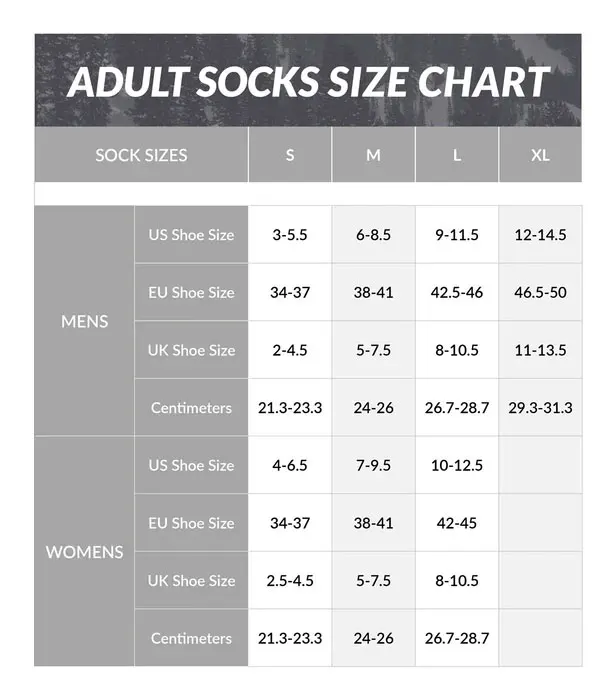Click the Womens UK Shoe Size row label
The height and width of the screenshot is (700, 616).
[x=191, y=581]
